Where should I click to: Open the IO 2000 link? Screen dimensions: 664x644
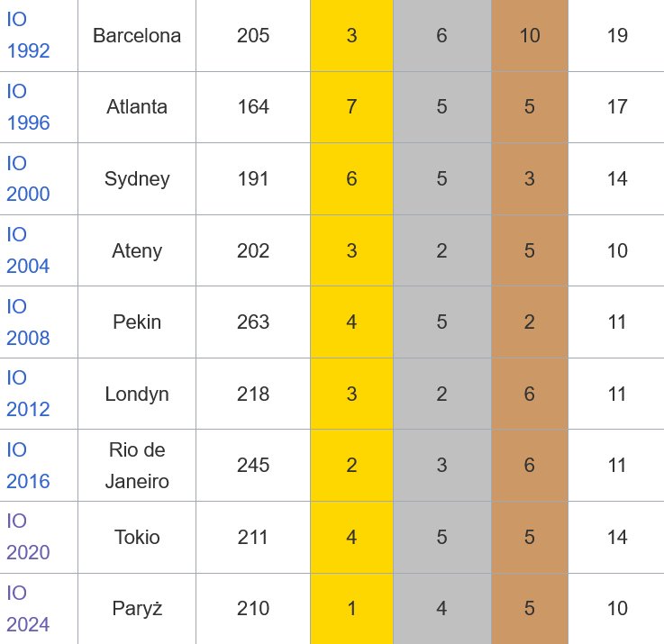(28, 178)
